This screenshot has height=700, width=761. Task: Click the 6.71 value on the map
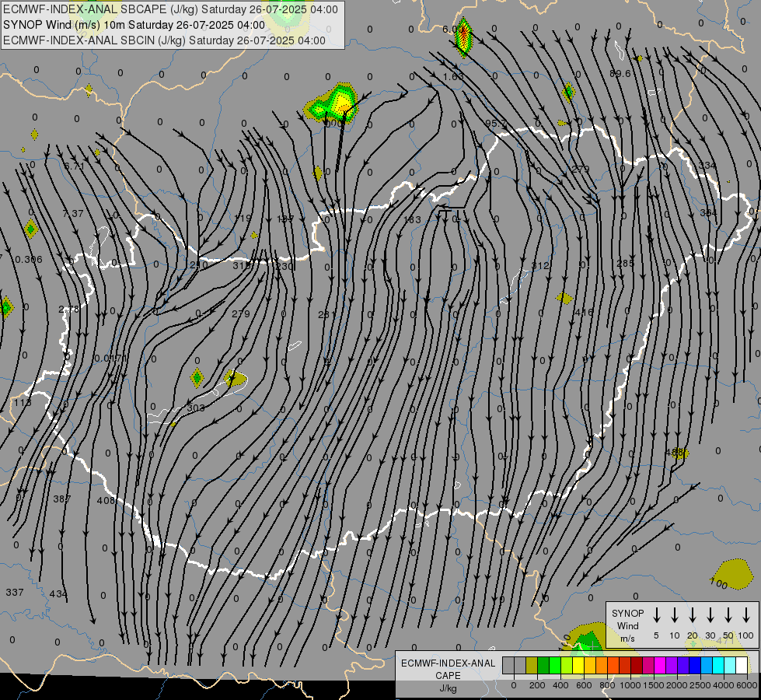click(x=75, y=166)
